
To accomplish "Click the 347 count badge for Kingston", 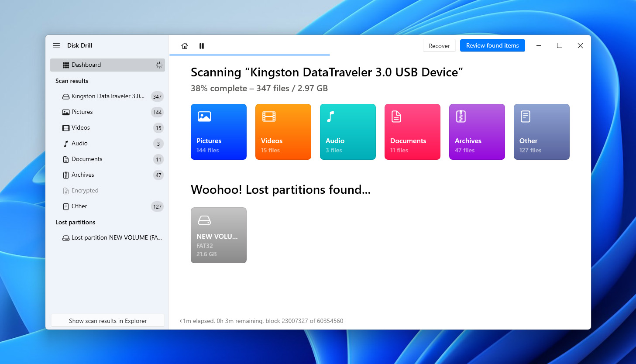I will click(157, 97).
